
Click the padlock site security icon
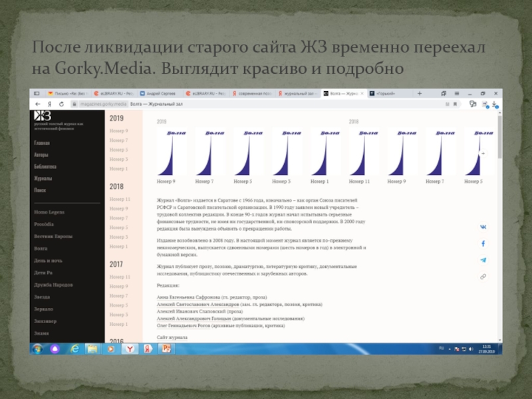74,104
